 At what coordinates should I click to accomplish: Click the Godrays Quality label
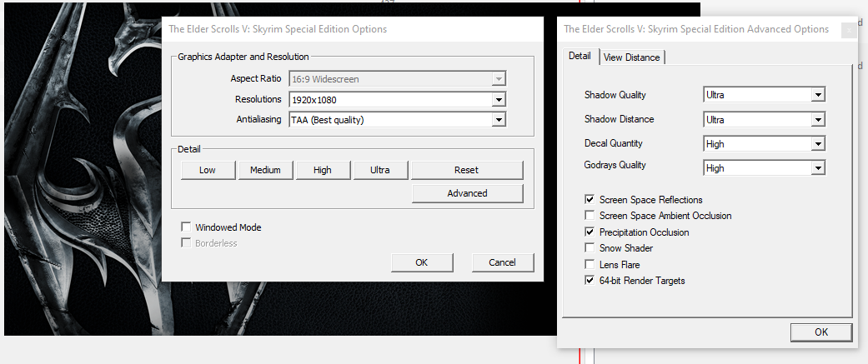pyautogui.click(x=615, y=165)
